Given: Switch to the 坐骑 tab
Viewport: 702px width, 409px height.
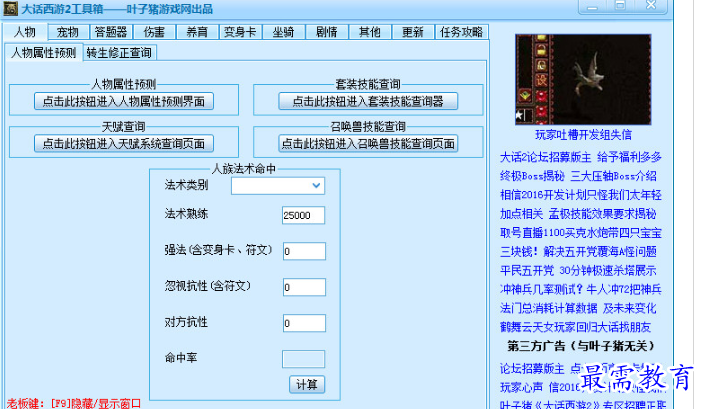Looking at the screenshot, I should click(x=283, y=32).
